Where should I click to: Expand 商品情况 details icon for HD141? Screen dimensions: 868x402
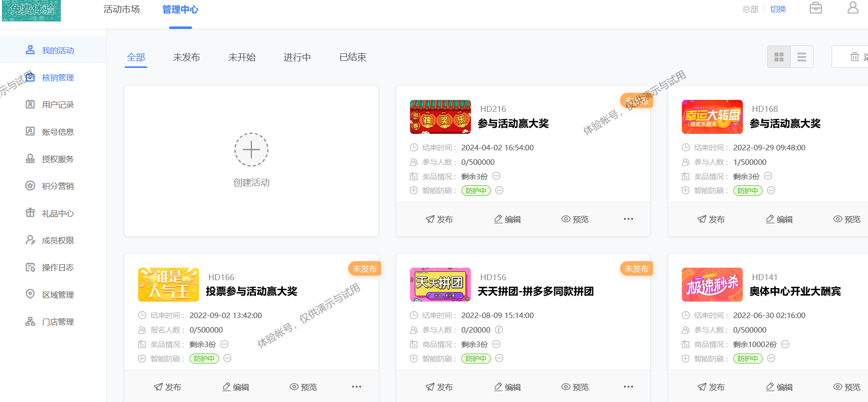click(785, 344)
